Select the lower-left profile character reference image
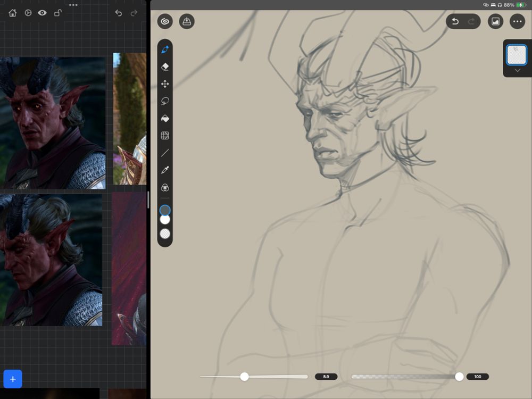This screenshot has width=532, height=399. [51, 260]
